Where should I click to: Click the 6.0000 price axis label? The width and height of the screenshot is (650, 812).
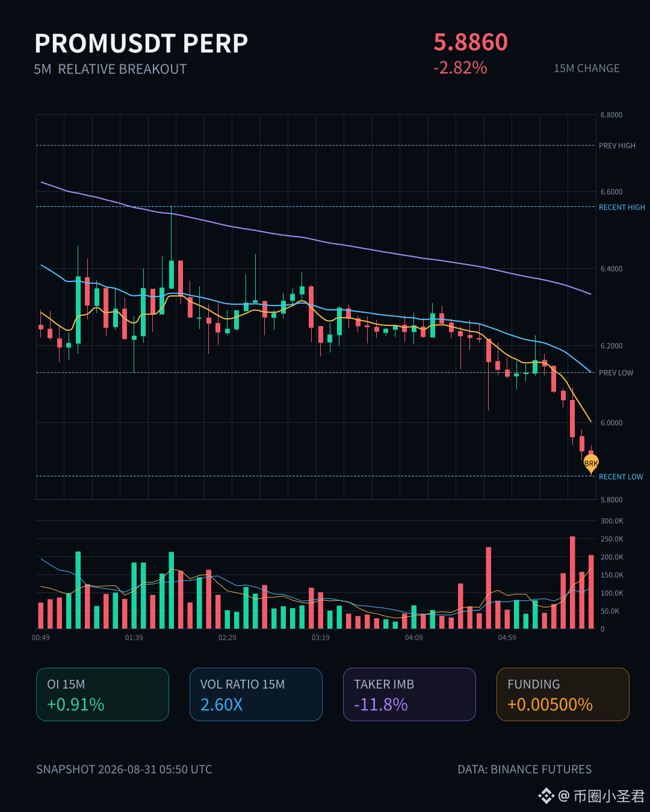pos(611,423)
